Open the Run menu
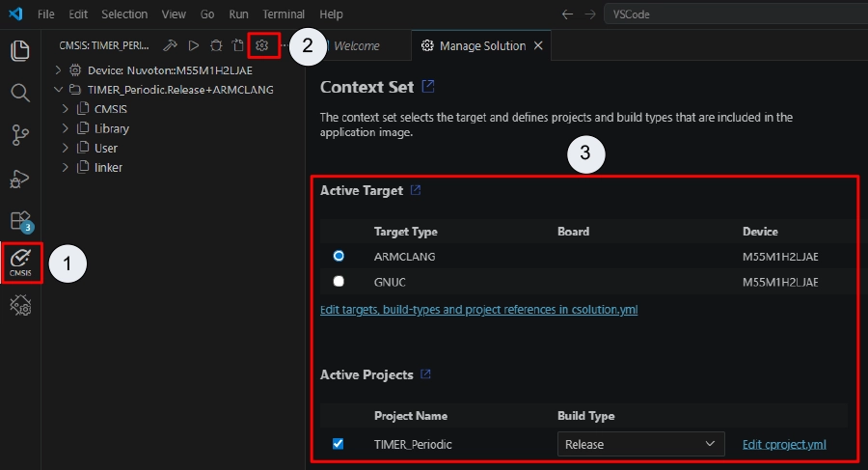Image resolution: width=868 pixels, height=470 pixels. [x=238, y=14]
